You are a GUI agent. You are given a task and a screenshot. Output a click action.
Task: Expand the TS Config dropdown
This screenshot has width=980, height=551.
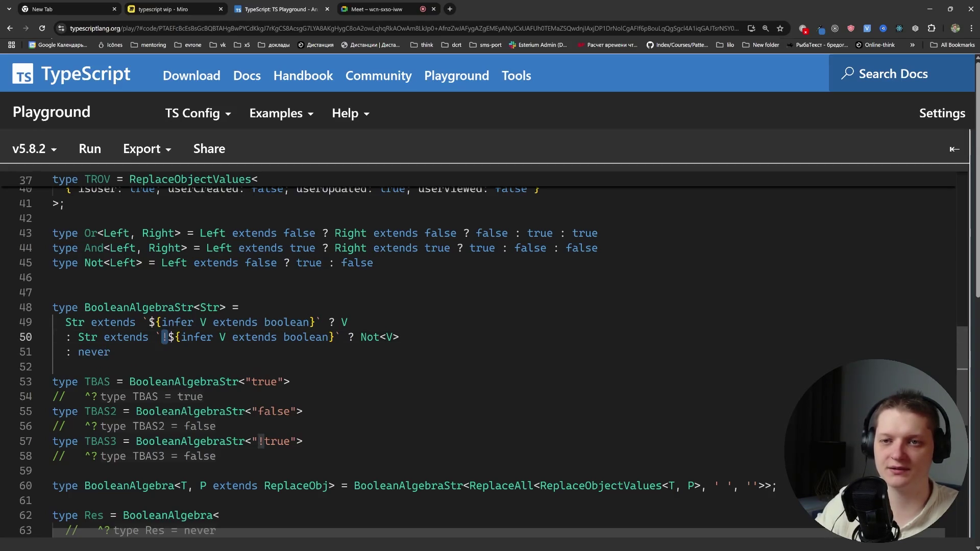(198, 113)
